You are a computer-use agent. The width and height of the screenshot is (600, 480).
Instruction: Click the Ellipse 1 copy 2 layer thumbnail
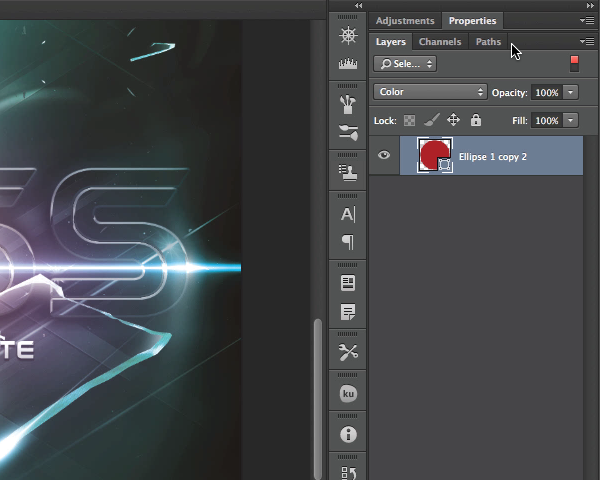coord(434,155)
